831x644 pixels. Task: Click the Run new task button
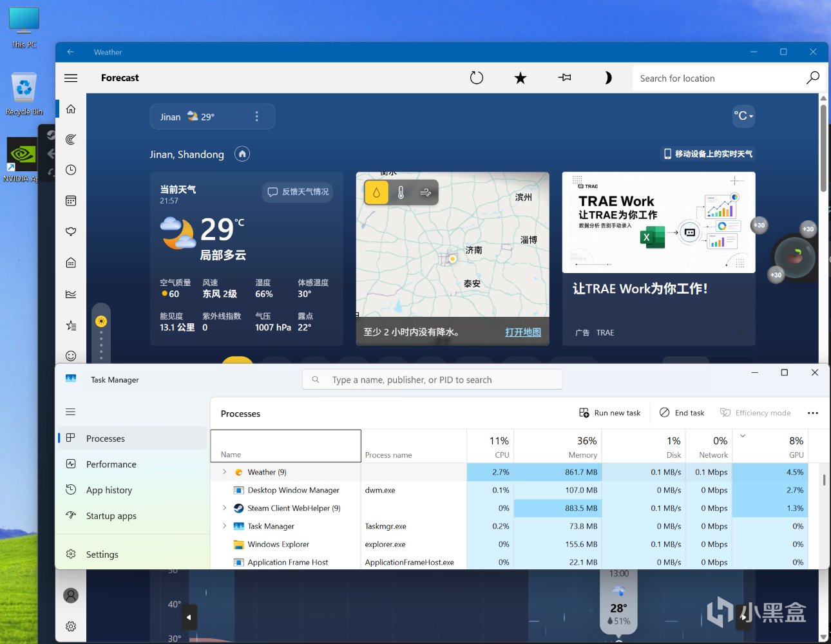[x=610, y=413]
